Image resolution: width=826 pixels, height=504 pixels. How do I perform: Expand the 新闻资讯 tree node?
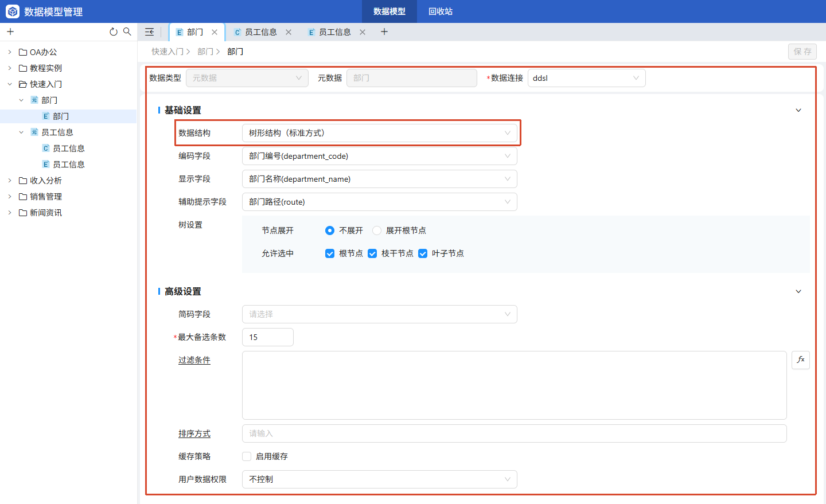click(x=10, y=213)
